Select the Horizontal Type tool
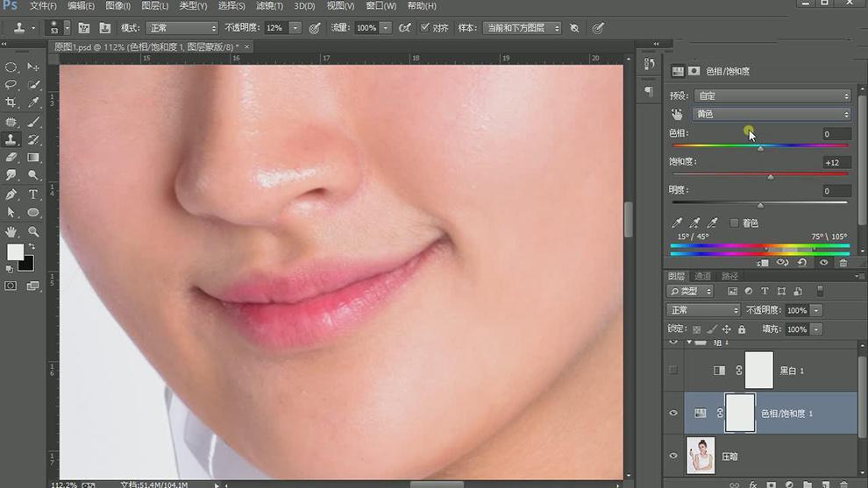This screenshot has width=868, height=488. tap(33, 194)
